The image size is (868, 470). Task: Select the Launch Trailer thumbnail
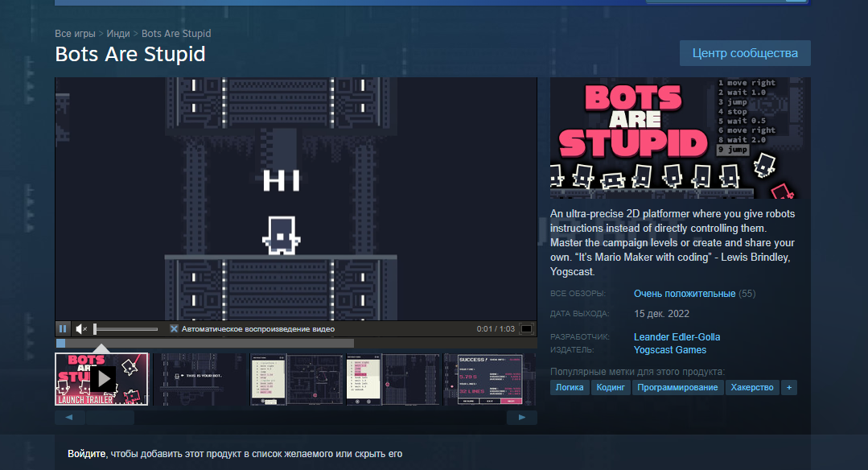point(101,379)
